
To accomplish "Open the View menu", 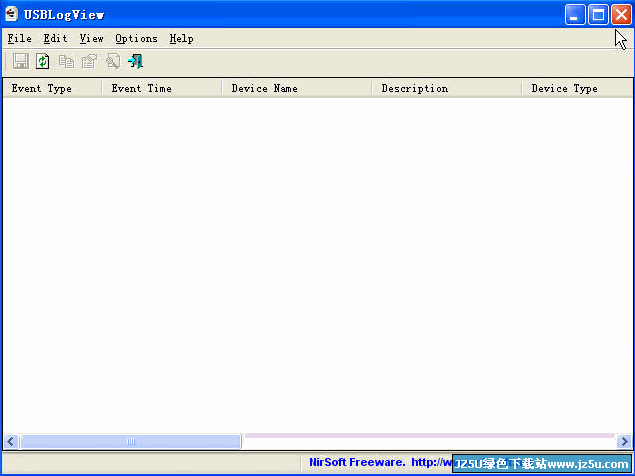I will click(92, 38).
